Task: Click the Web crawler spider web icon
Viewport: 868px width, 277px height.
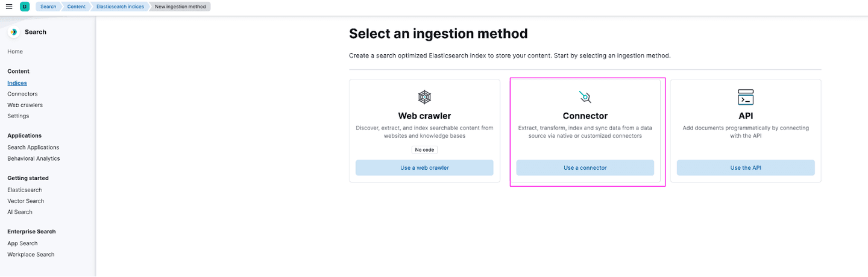Action: [424, 97]
